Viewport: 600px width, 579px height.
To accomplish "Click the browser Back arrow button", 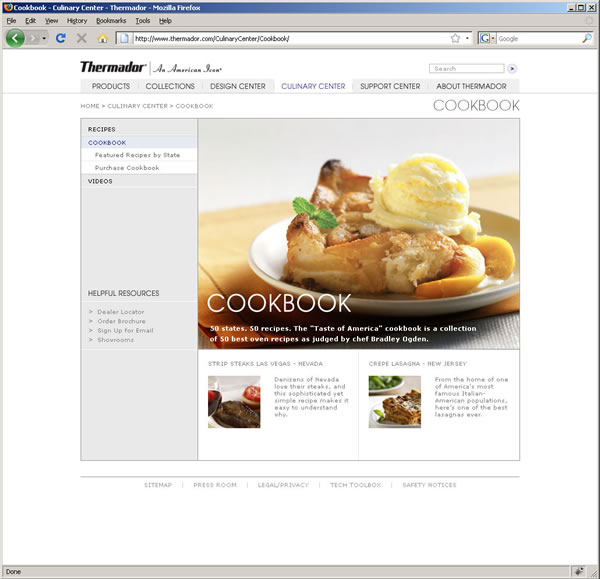I will pos(16,38).
